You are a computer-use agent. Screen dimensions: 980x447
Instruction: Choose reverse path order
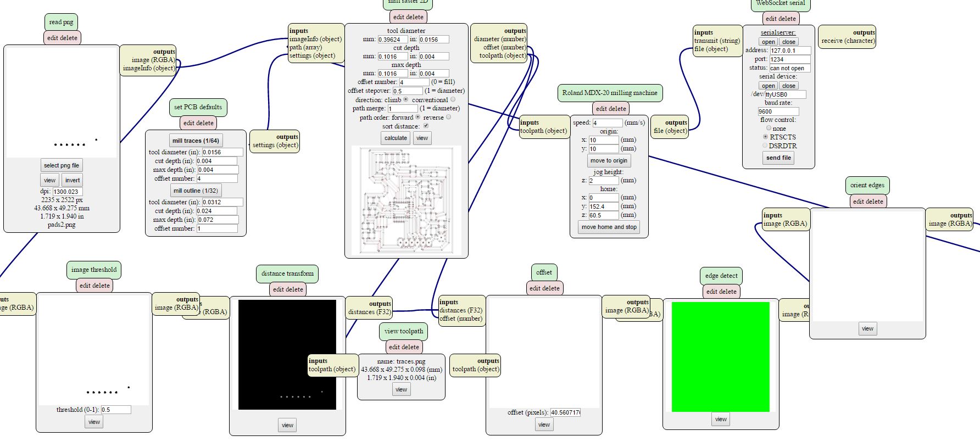pos(448,117)
